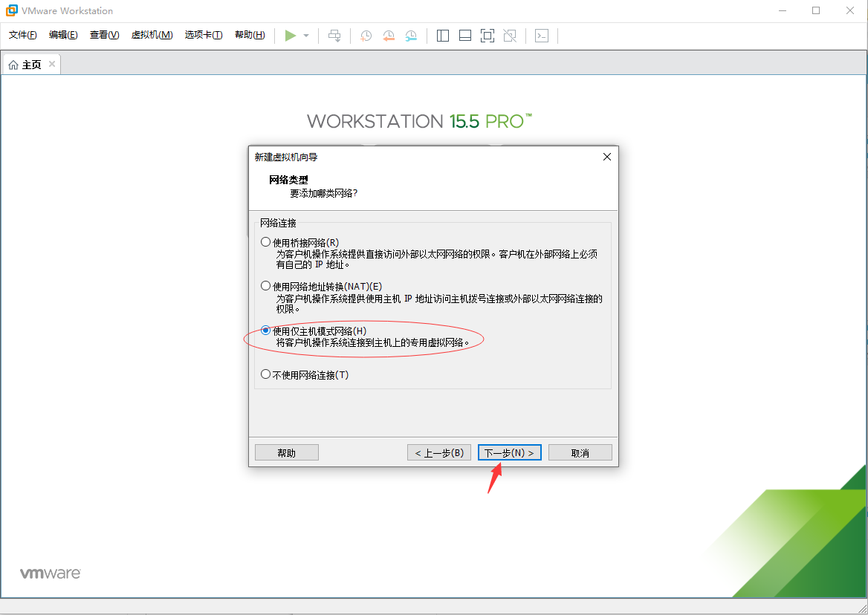Minimize the VMware Workstation window
The height and width of the screenshot is (615, 868).
point(783,10)
